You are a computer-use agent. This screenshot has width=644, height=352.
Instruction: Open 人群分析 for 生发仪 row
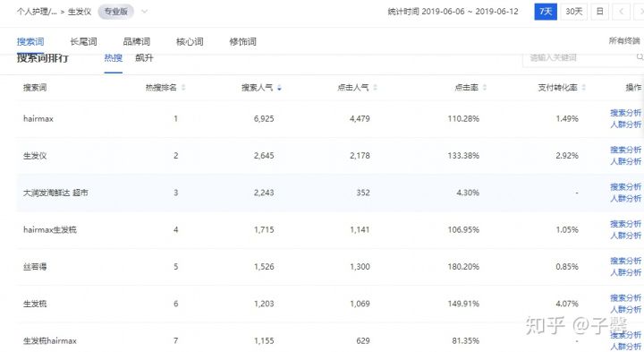click(x=625, y=161)
